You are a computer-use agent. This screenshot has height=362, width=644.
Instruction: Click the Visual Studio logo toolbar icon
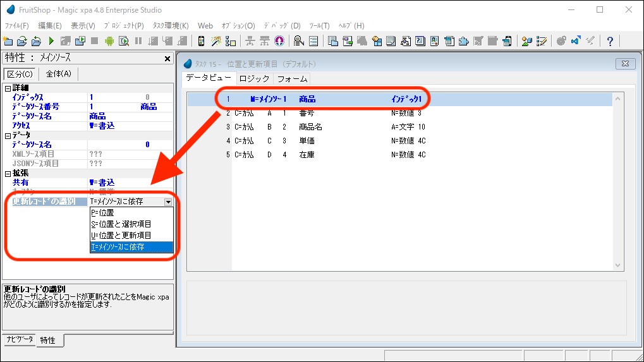point(576,41)
